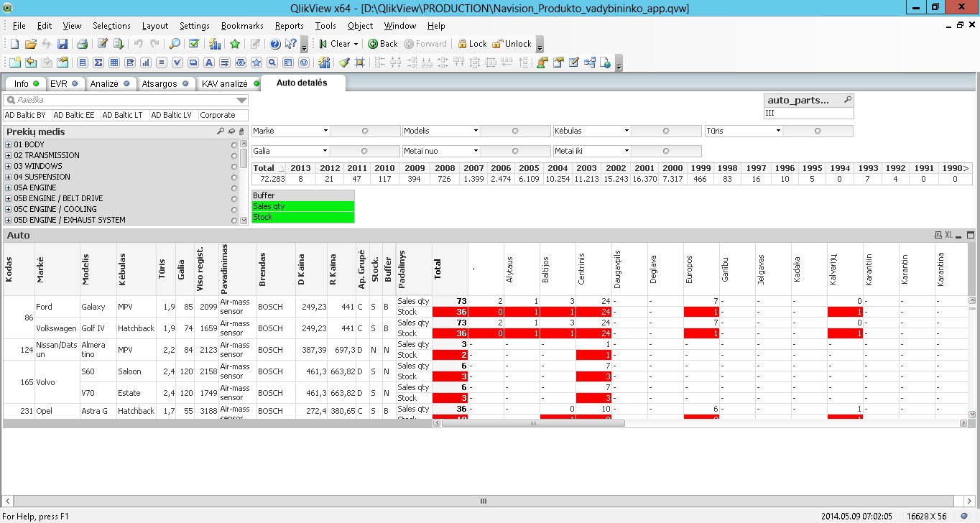Click the Unlock selections button

512,44
